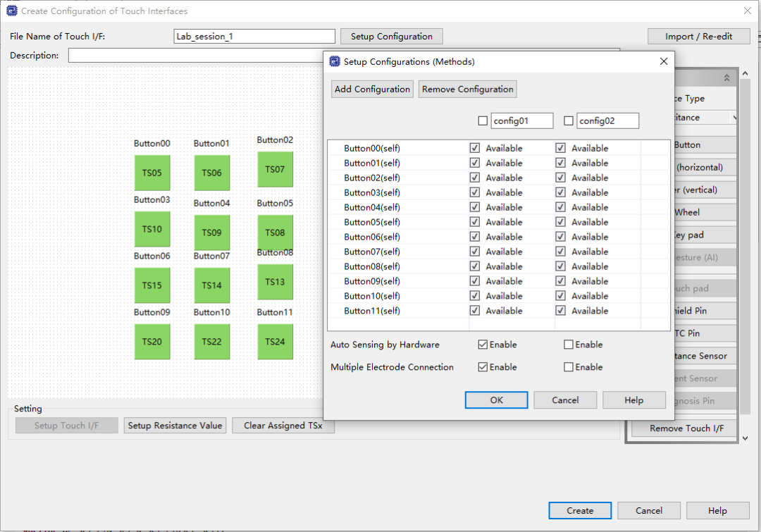761x532 pixels.
Task: Edit the File Name of Touch I/F field
Action: (254, 37)
